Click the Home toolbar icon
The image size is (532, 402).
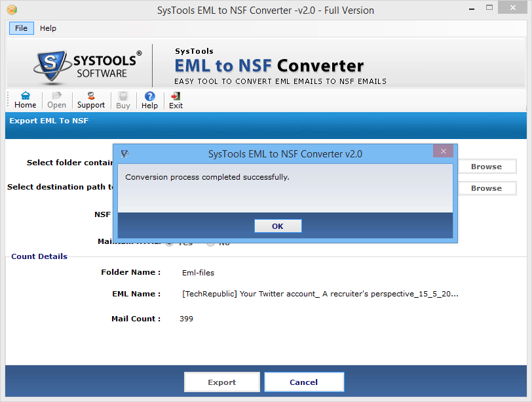[25, 100]
